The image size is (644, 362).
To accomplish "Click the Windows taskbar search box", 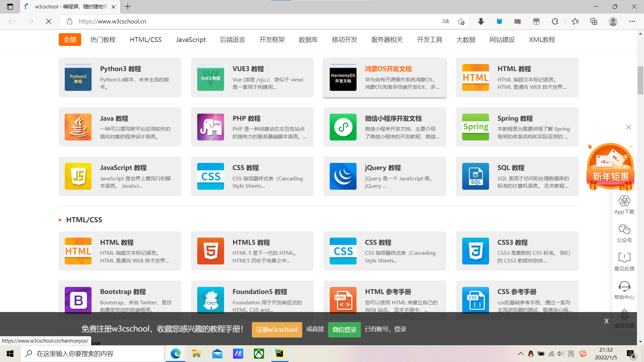I will pos(93,354).
